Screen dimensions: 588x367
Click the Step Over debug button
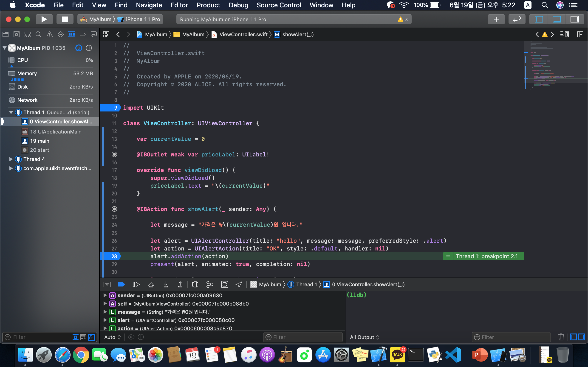pos(151,284)
